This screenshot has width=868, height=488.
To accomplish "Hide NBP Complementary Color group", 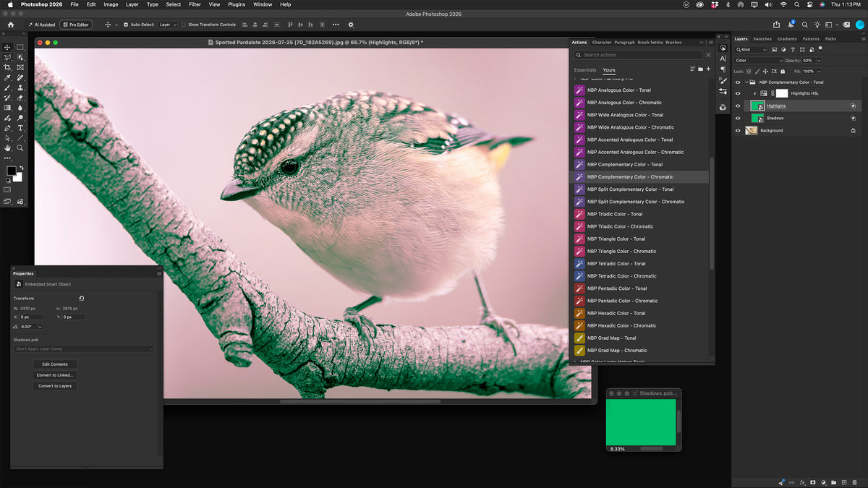I will coord(738,82).
